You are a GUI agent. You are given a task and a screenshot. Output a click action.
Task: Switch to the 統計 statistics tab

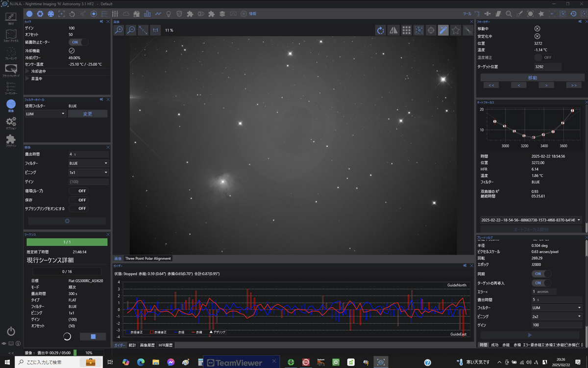[x=132, y=345]
